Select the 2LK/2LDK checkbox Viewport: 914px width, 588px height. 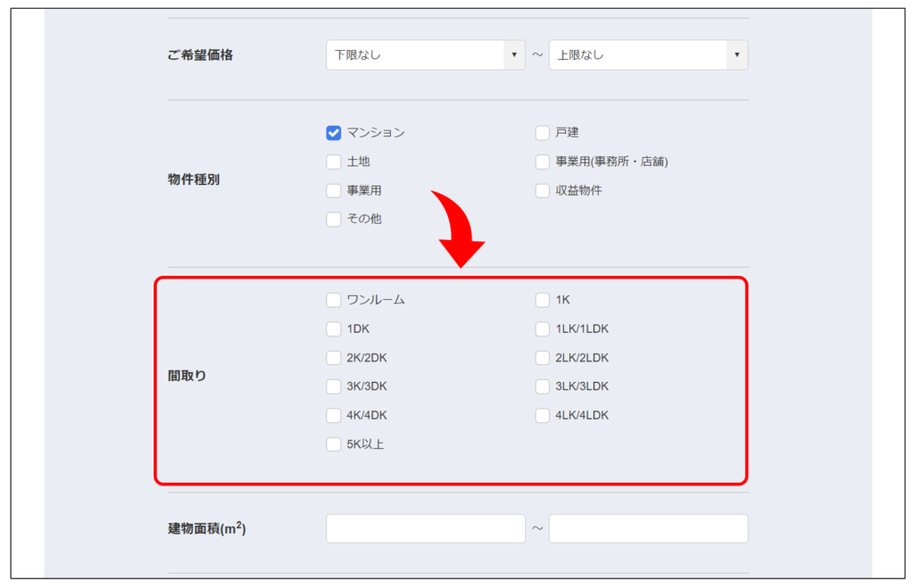pyautogui.click(x=543, y=359)
